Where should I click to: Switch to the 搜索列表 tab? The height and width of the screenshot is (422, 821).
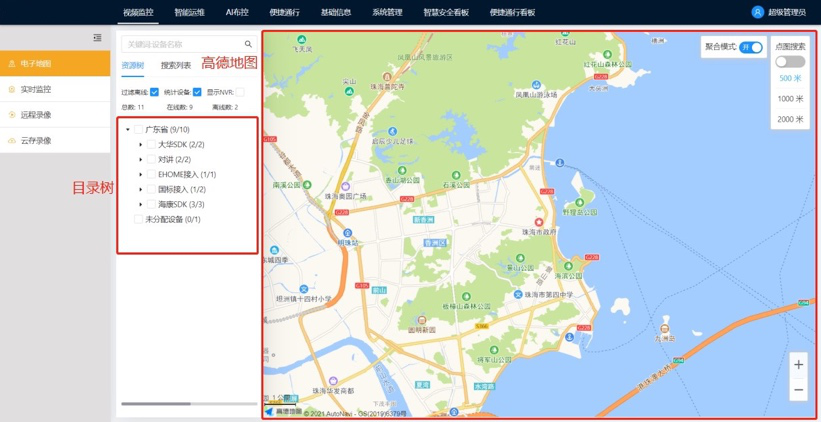176,66
